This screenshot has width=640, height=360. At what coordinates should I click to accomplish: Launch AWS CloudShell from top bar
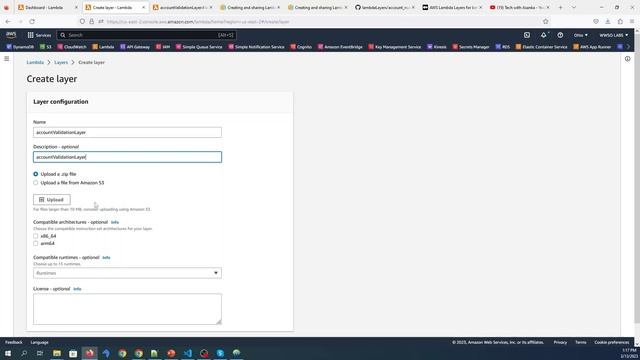(527, 35)
